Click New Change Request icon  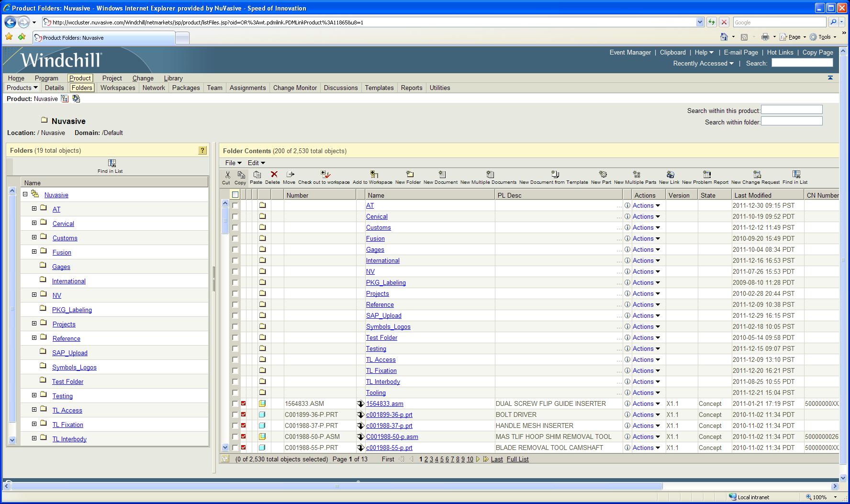pos(757,174)
